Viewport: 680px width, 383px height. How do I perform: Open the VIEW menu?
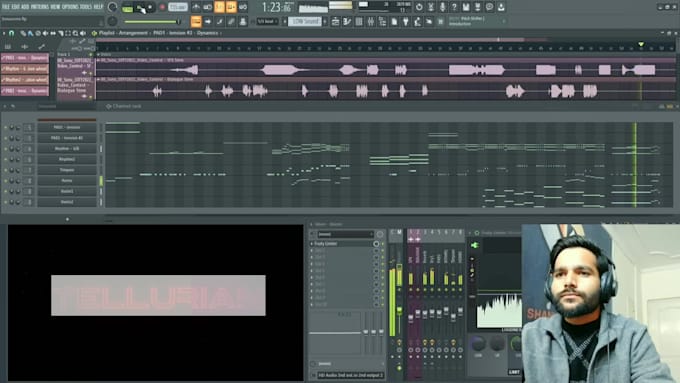click(x=55, y=7)
